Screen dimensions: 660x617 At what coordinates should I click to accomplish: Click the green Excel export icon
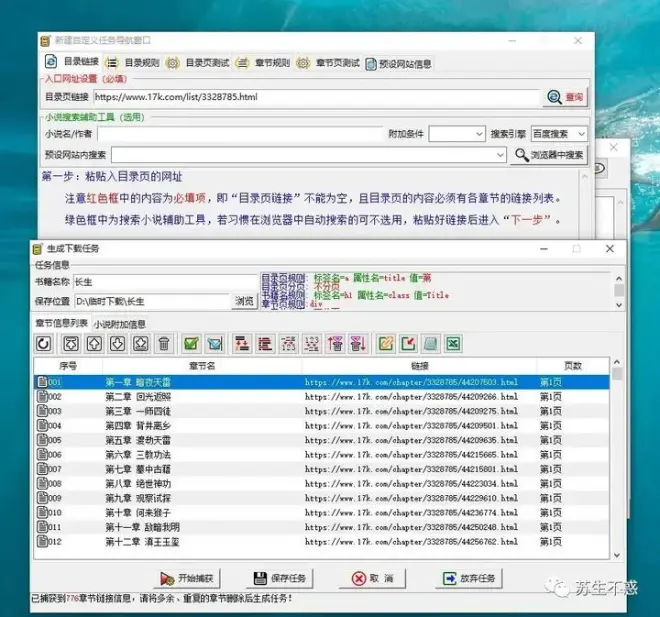click(x=452, y=344)
